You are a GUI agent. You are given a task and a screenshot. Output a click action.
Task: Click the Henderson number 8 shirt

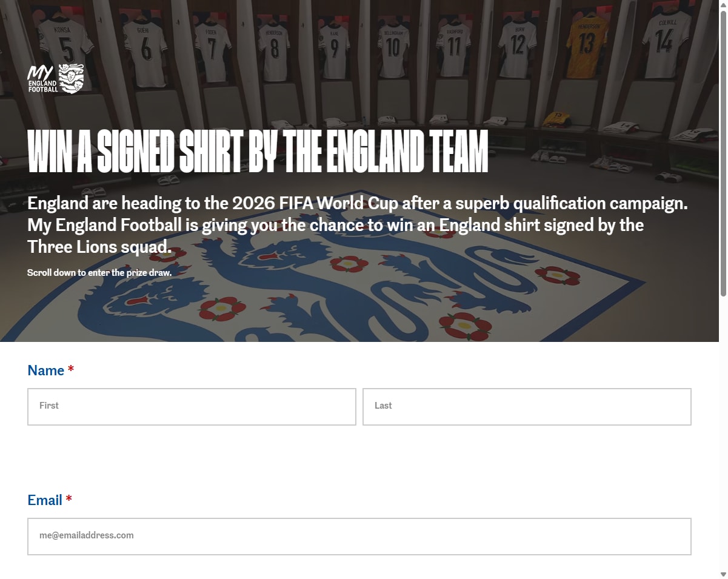(275, 51)
